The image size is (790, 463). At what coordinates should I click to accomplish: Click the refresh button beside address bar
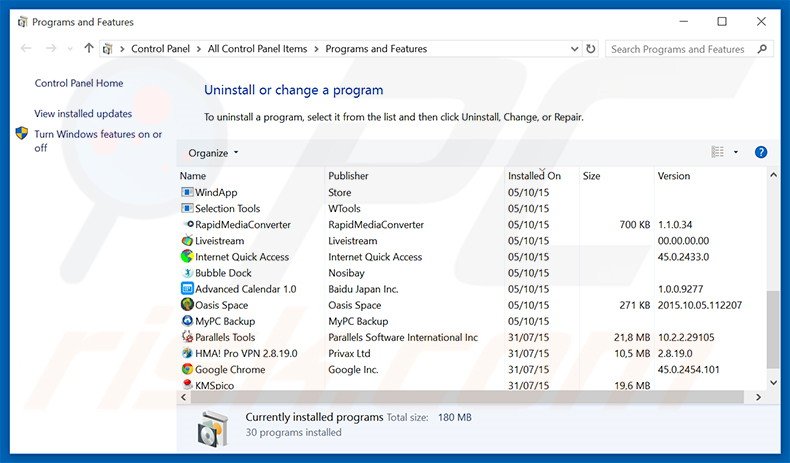pyautogui.click(x=590, y=49)
